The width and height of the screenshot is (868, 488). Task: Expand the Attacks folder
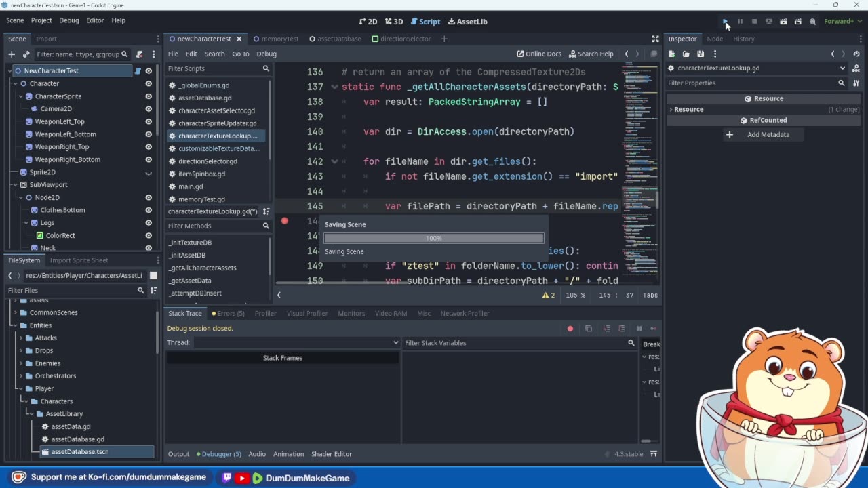(21, 338)
